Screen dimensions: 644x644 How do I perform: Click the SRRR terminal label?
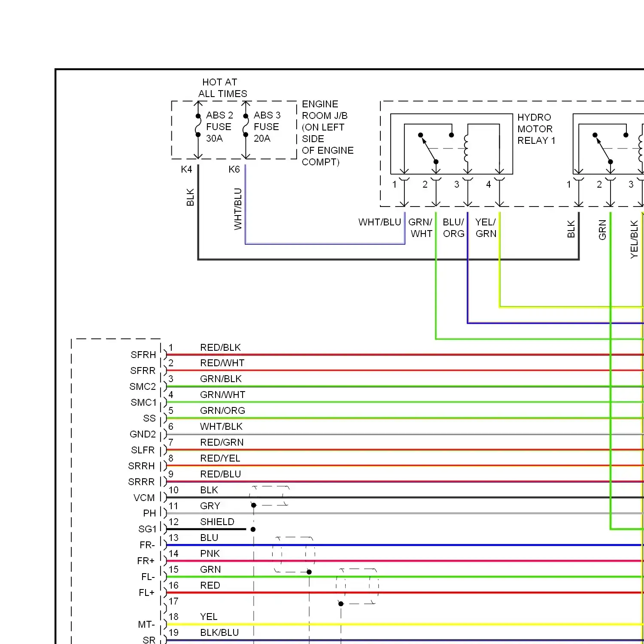141,482
